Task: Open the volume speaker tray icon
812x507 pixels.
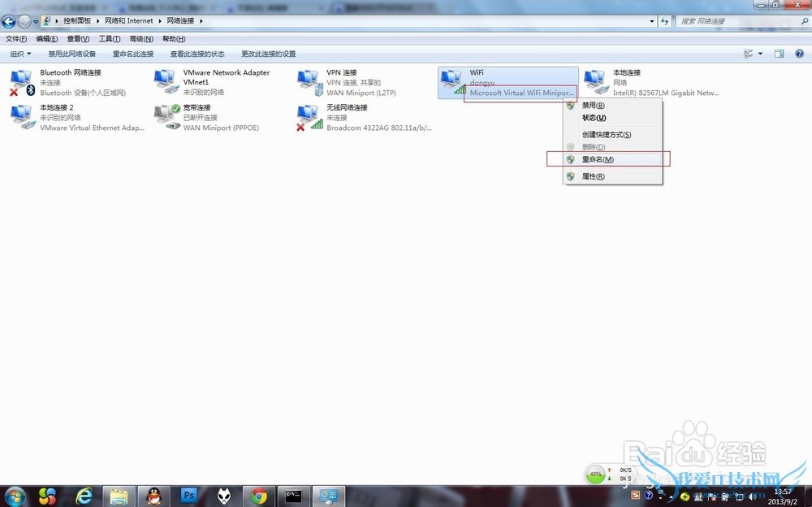Action: [x=752, y=496]
